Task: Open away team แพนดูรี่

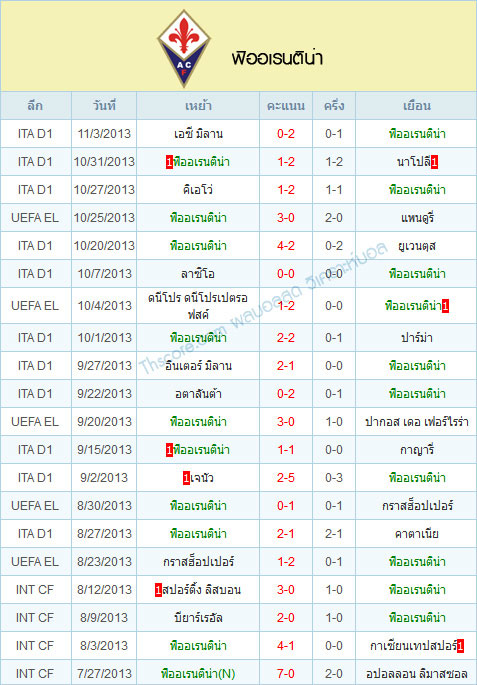Action: pos(417,218)
